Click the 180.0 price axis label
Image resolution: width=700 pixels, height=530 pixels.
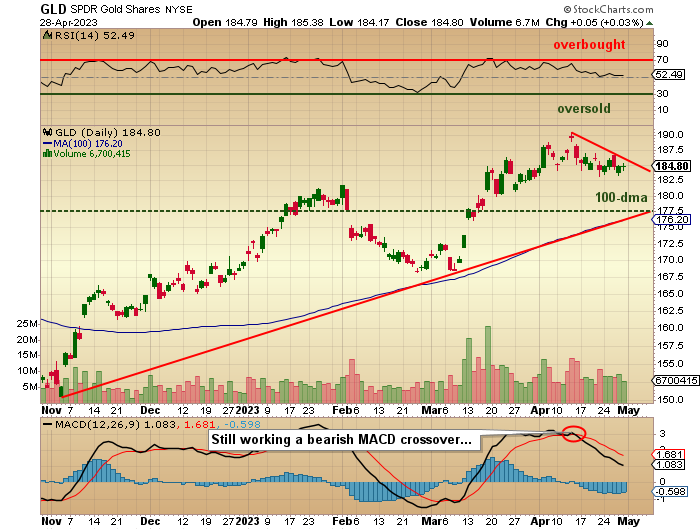click(x=670, y=196)
